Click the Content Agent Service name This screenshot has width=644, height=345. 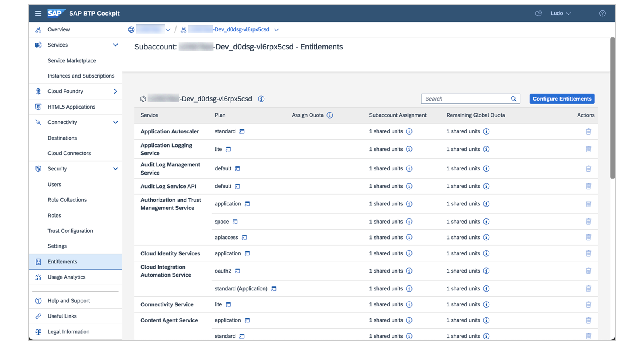[x=169, y=320]
